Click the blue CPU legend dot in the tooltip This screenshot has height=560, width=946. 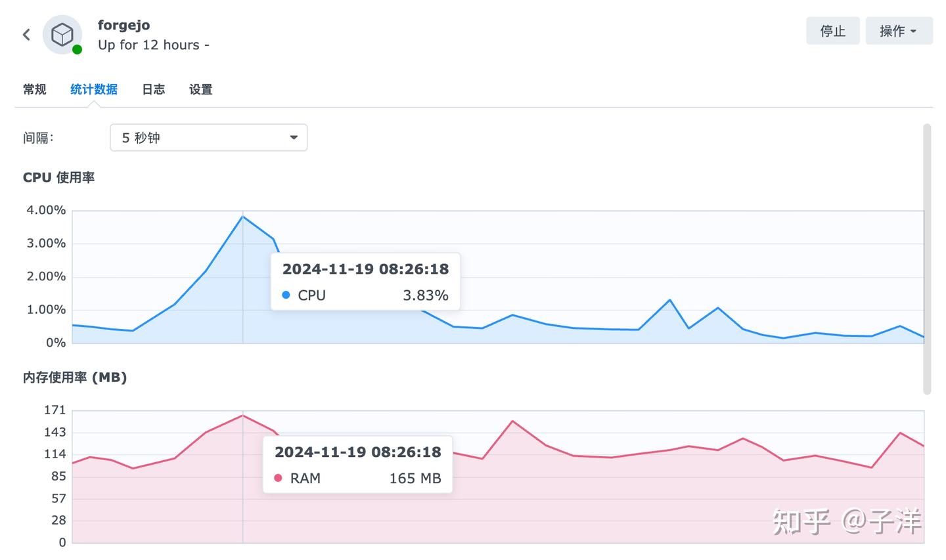pos(285,295)
